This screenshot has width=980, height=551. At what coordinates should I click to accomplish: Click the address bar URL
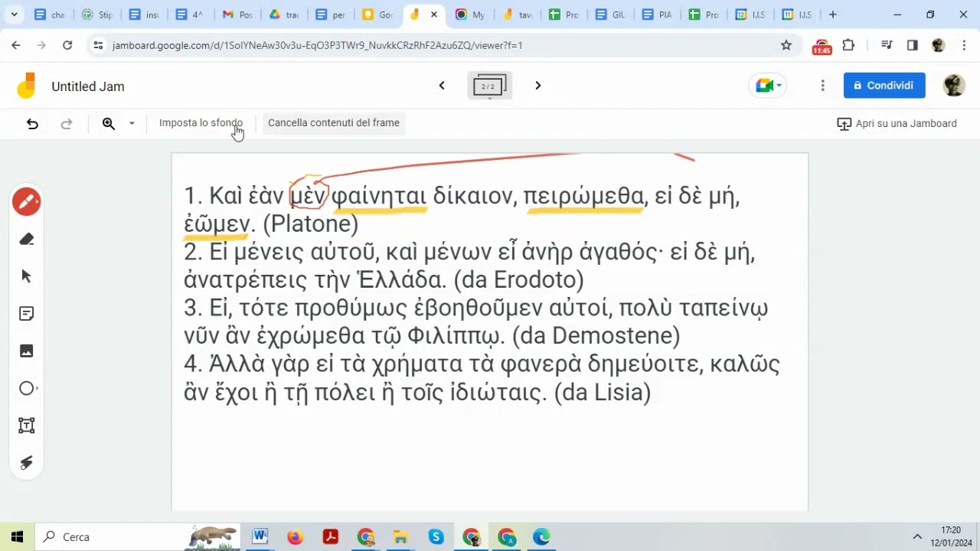tap(317, 45)
